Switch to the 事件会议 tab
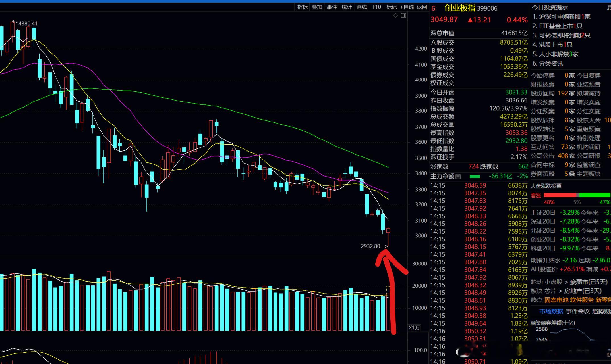This screenshot has width=611, height=364. (577, 311)
